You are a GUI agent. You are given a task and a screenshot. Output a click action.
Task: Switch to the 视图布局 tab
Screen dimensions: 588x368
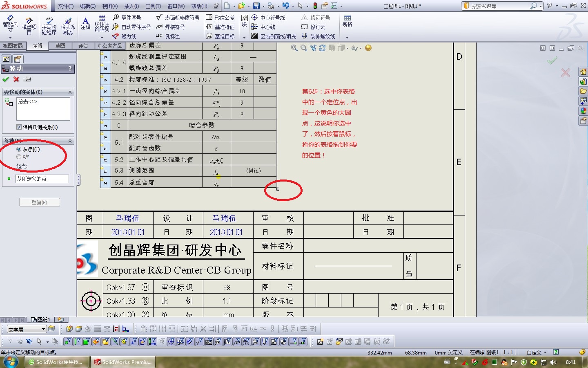(13, 46)
